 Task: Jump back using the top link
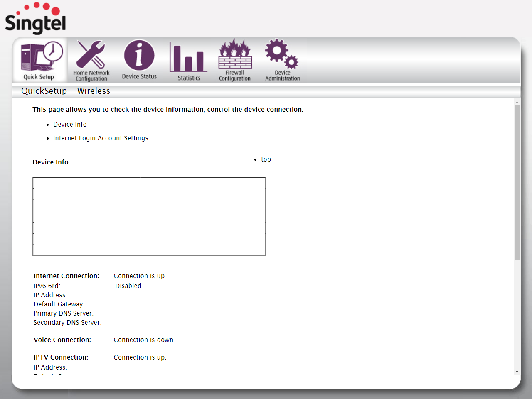pyautogui.click(x=266, y=159)
